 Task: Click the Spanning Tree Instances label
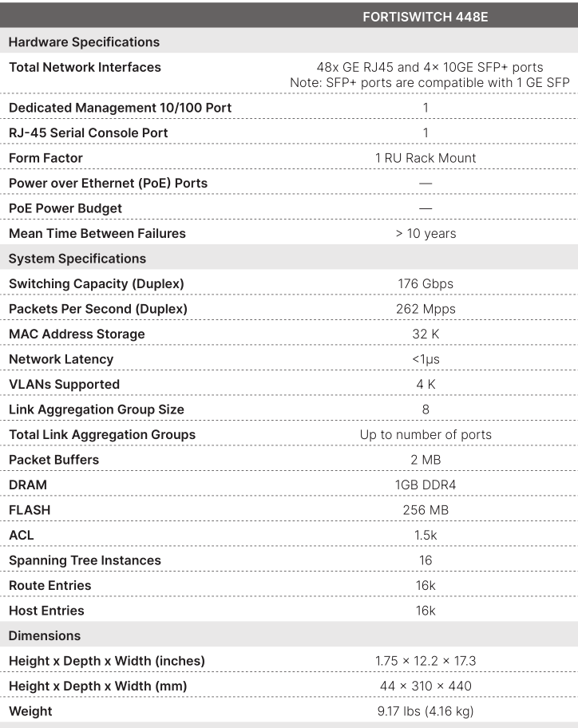click(x=85, y=560)
